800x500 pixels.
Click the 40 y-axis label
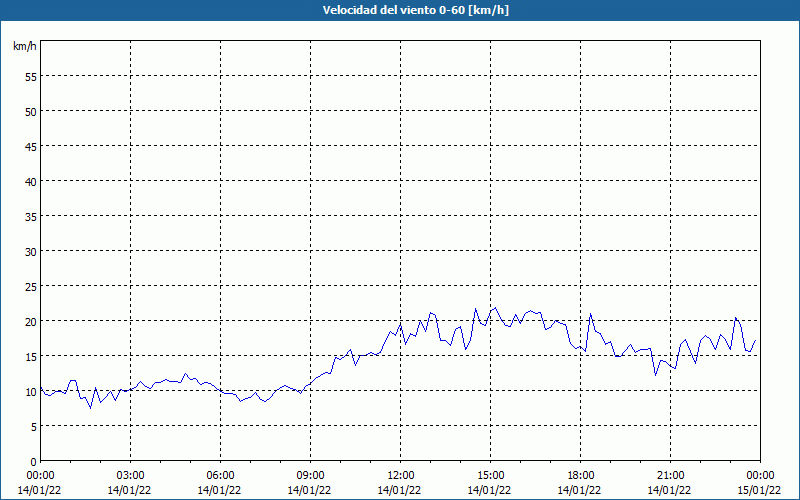pyautogui.click(x=31, y=182)
